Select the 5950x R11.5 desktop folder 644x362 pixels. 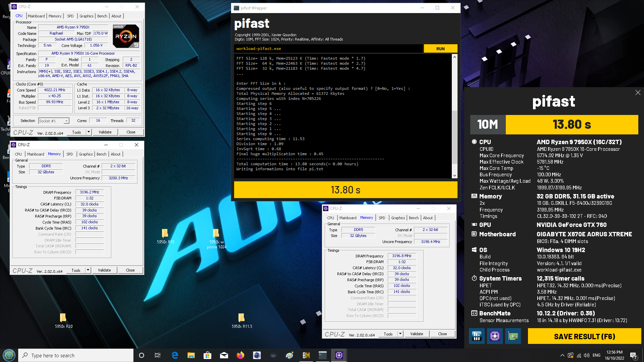click(242, 320)
